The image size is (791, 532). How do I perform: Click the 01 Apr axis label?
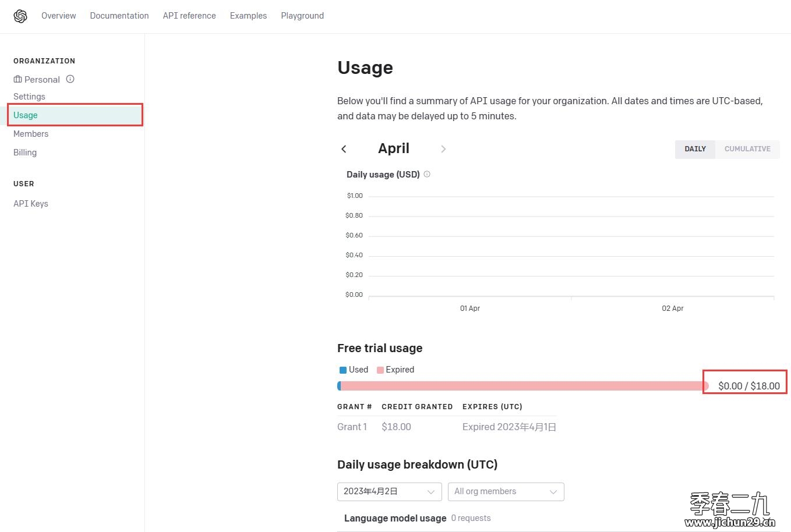[x=470, y=308]
